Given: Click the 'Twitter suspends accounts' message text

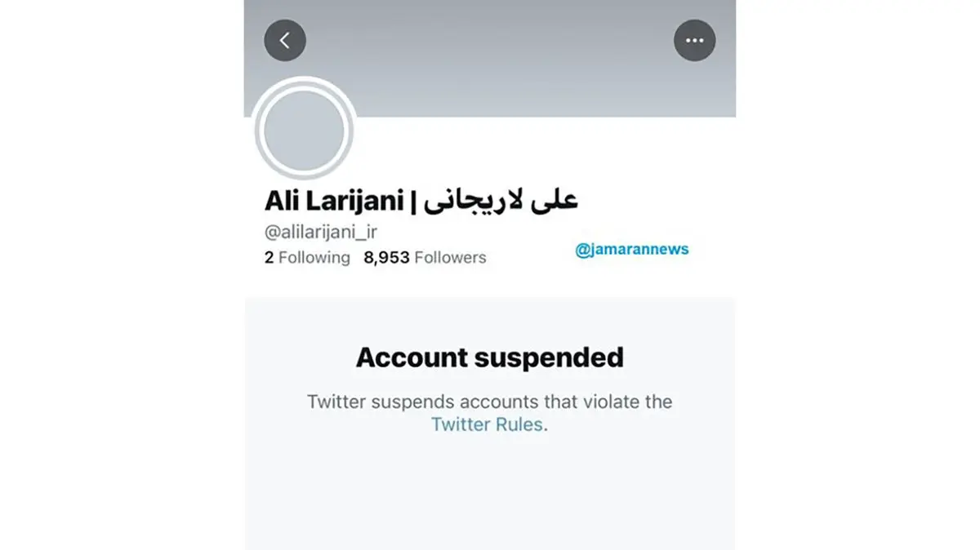Looking at the screenshot, I should tap(490, 413).
